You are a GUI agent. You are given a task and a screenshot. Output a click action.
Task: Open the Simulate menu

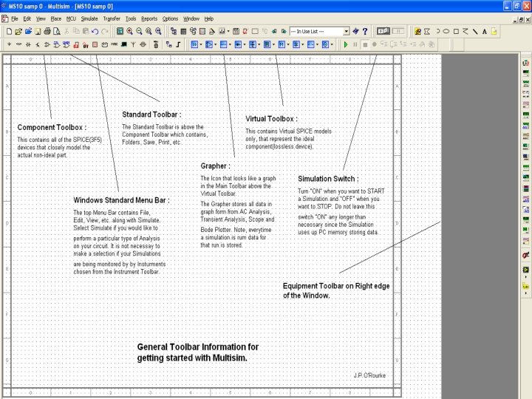tap(89, 18)
